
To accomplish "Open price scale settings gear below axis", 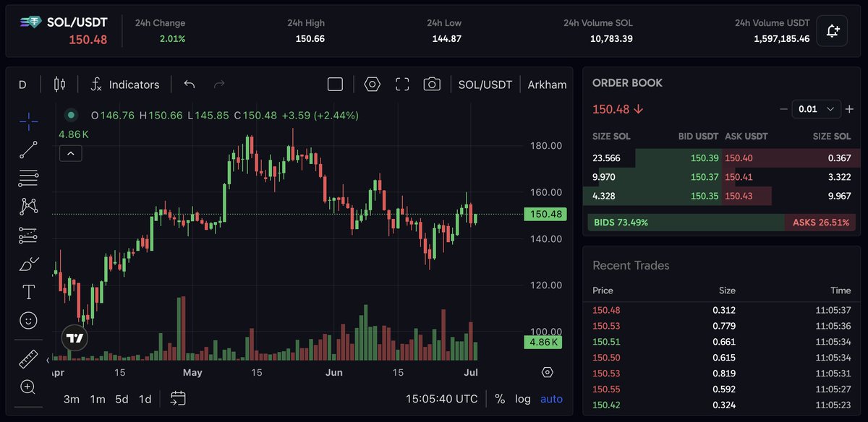I will 548,372.
